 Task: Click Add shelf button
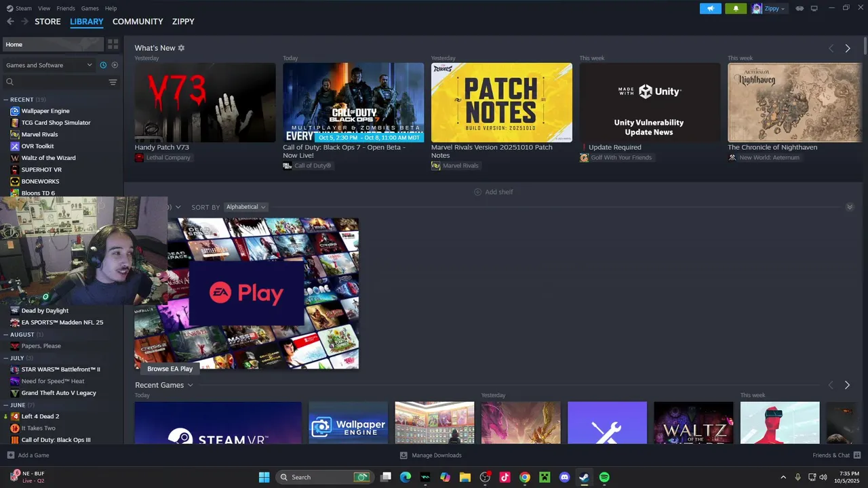click(x=494, y=192)
